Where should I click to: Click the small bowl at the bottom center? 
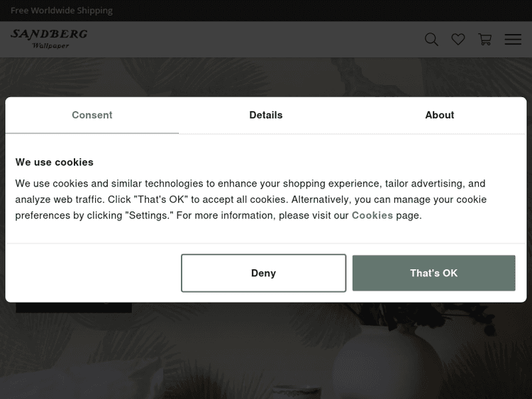coord(298,391)
